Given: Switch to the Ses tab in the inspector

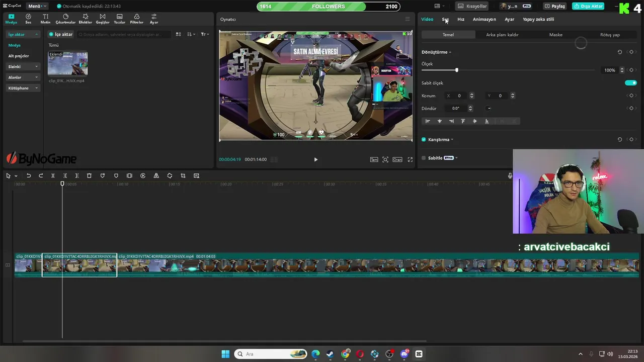Looking at the screenshot, I should tap(445, 19).
